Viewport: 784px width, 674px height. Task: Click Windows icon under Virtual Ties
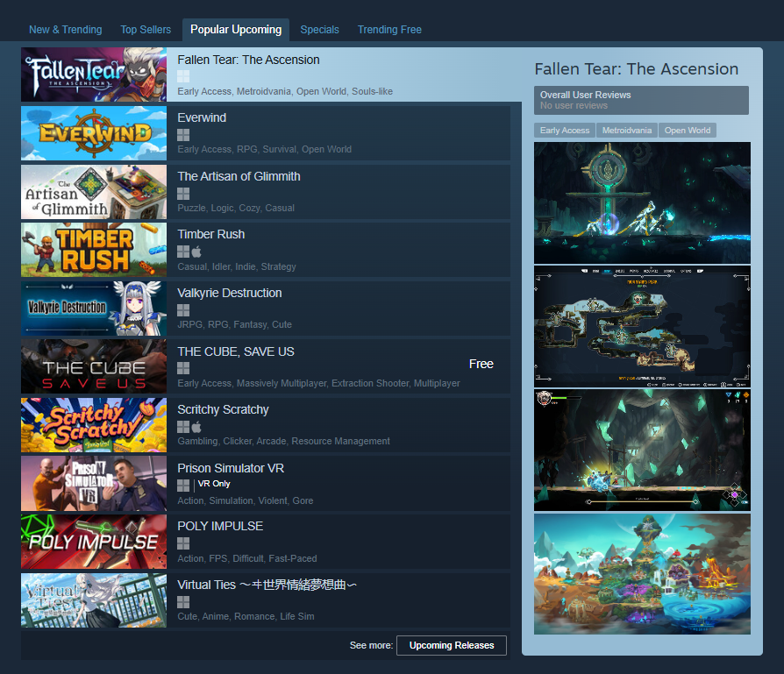[x=183, y=601]
